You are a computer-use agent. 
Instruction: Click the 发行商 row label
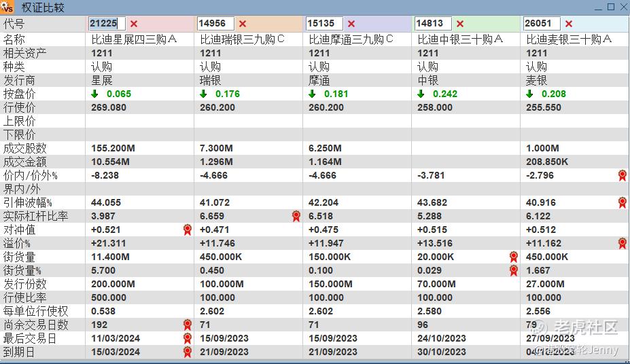point(19,80)
